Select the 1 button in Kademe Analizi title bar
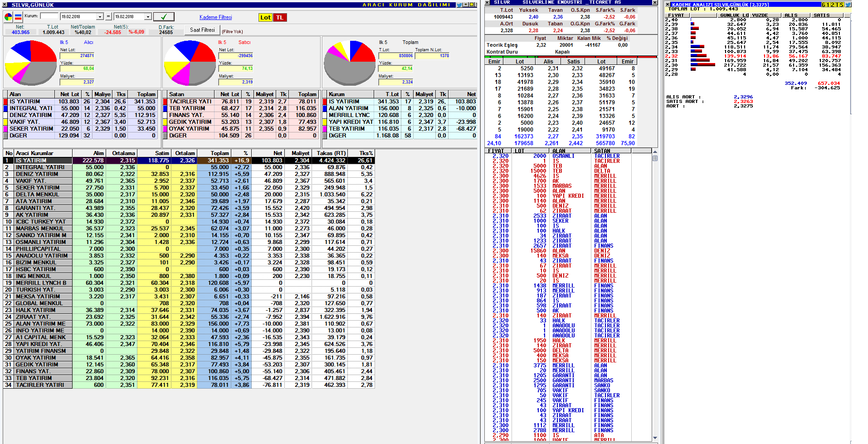Screen dimensions: 868x444 [x=829, y=5]
